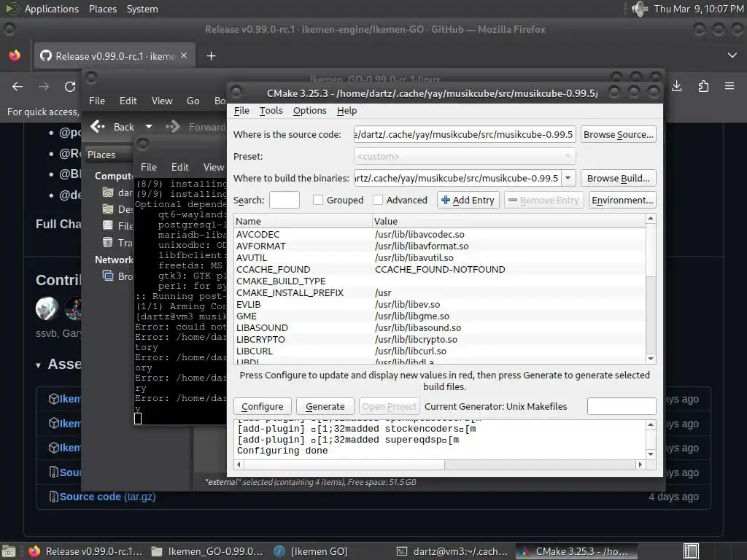Open the Firefox extensions puzzle icon
This screenshot has height=560, width=747.
(x=703, y=86)
